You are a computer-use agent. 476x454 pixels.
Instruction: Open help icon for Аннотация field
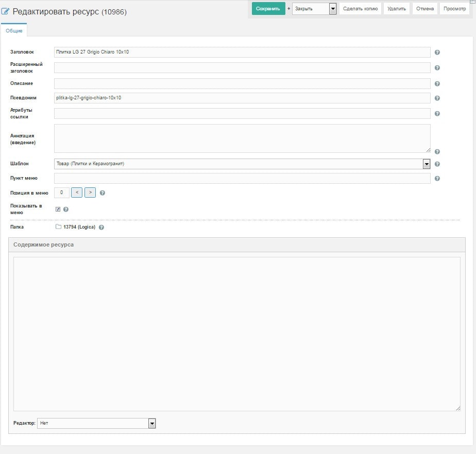(x=437, y=151)
